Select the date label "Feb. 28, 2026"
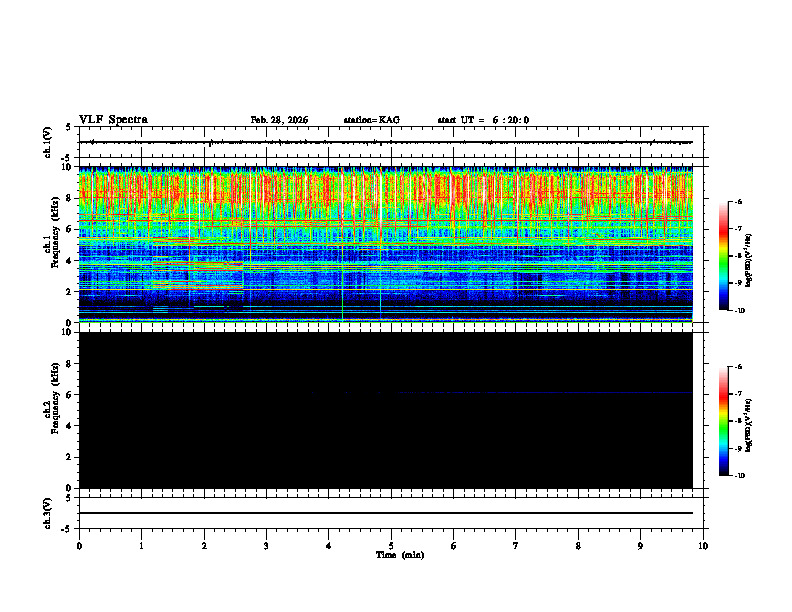The image size is (792, 612). pyautogui.click(x=279, y=120)
